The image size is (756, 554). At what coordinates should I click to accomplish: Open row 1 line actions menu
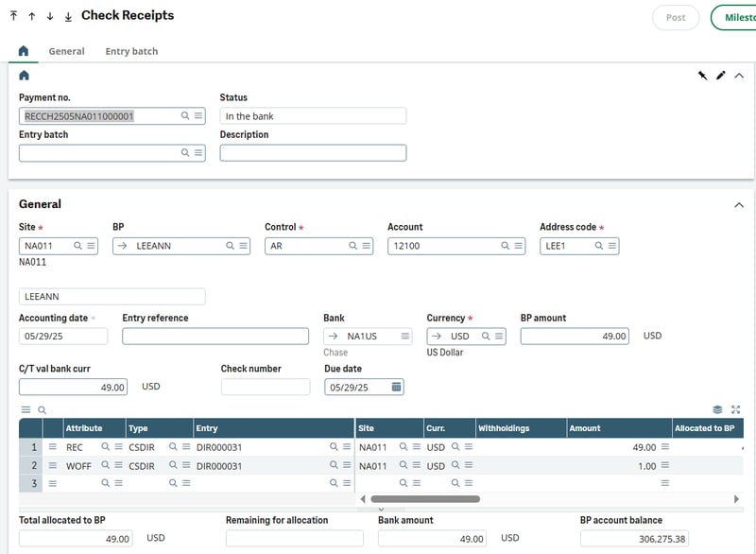(53, 447)
